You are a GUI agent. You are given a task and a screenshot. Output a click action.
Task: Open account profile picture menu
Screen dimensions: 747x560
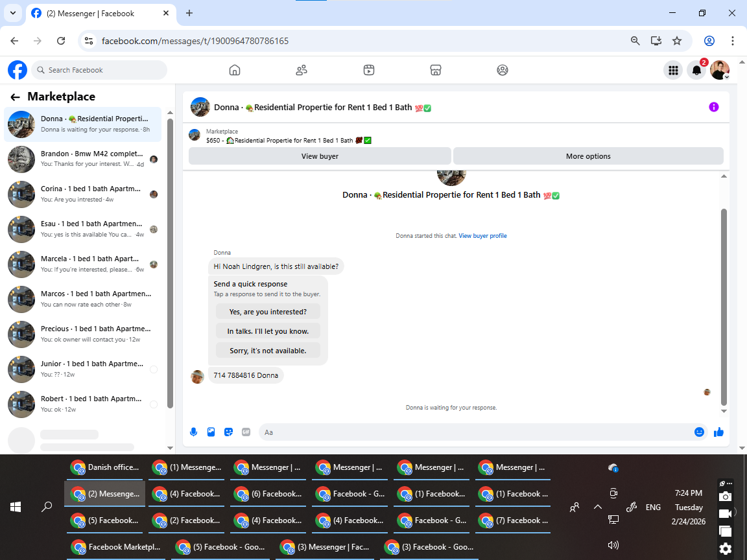click(720, 71)
